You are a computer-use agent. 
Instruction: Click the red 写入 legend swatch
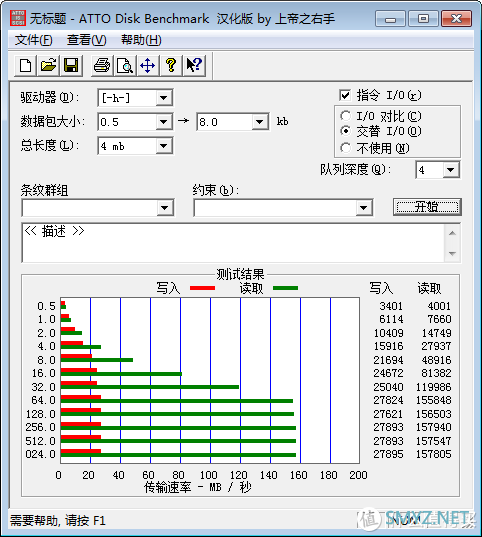coord(202,288)
